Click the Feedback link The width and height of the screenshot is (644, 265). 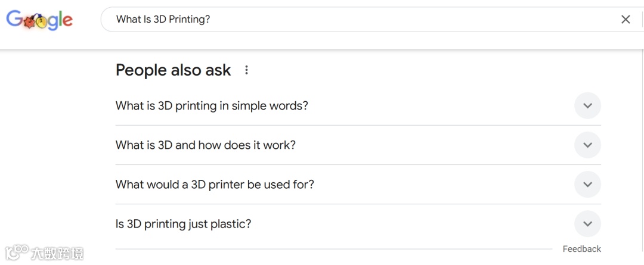581,249
